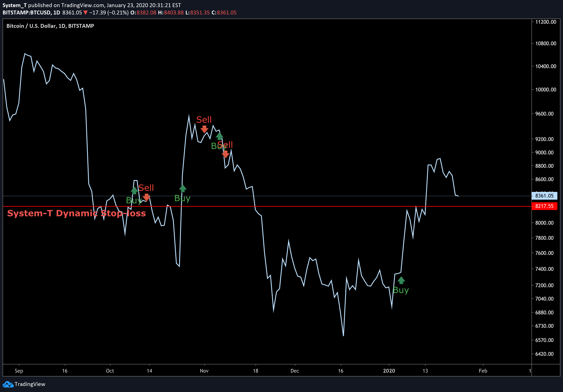Click the red 8217.55 stop-loss price tag
This screenshot has width=563, height=392.
(x=544, y=206)
